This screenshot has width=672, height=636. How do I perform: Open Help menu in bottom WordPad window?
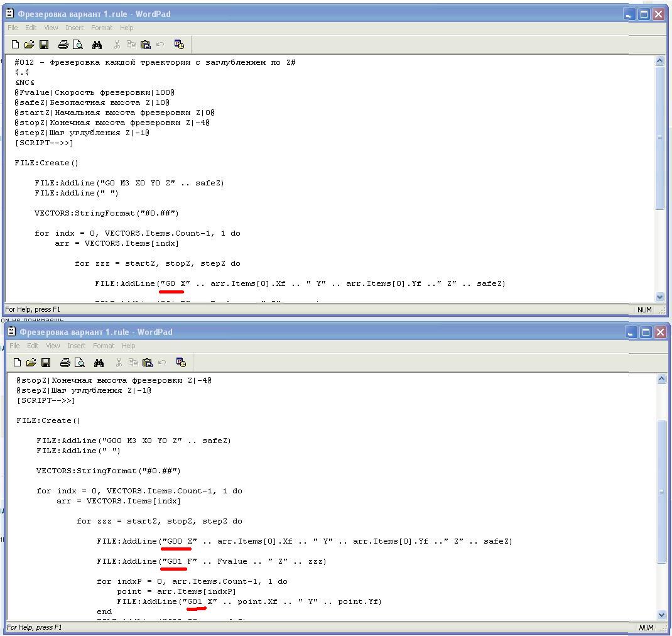[128, 346]
